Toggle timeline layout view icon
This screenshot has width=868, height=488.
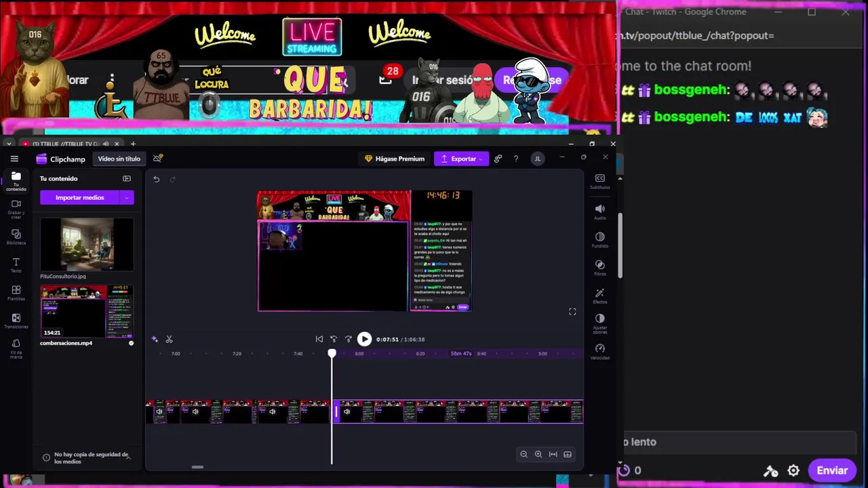point(568,454)
